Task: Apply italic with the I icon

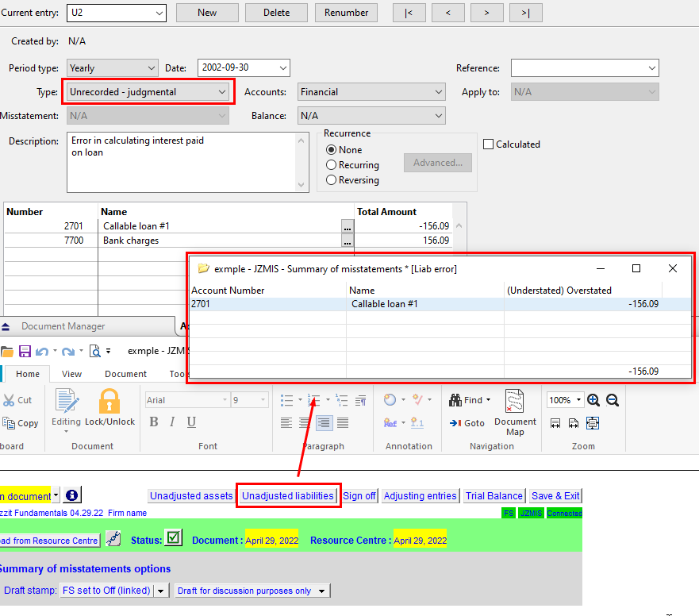Action: [172, 422]
